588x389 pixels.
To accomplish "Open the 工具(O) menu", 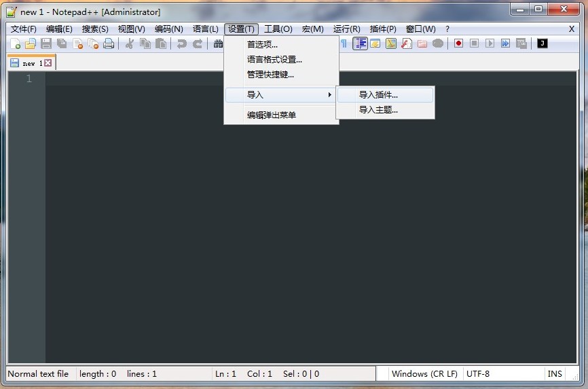I will click(278, 29).
